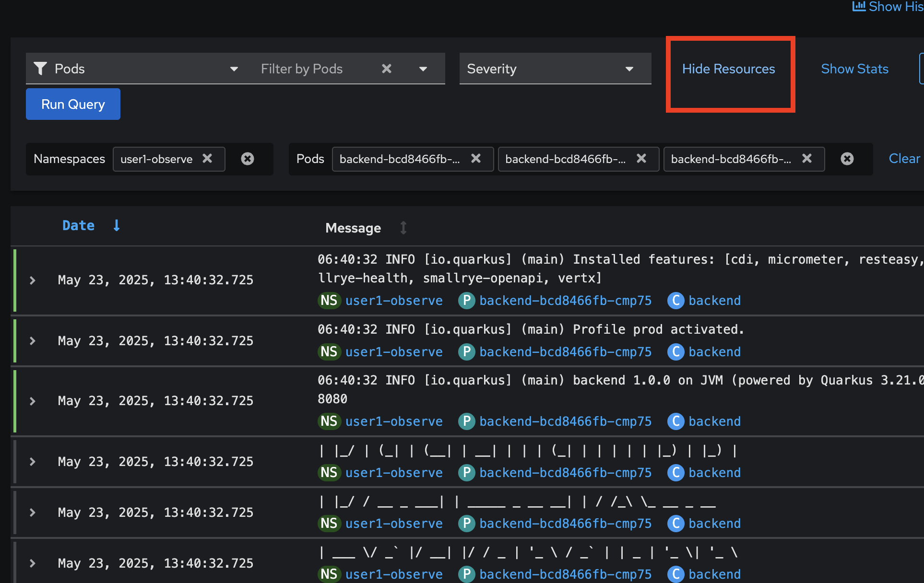924x583 pixels.
Task: Click C badge in backend 1.0.0 row
Action: (x=675, y=421)
